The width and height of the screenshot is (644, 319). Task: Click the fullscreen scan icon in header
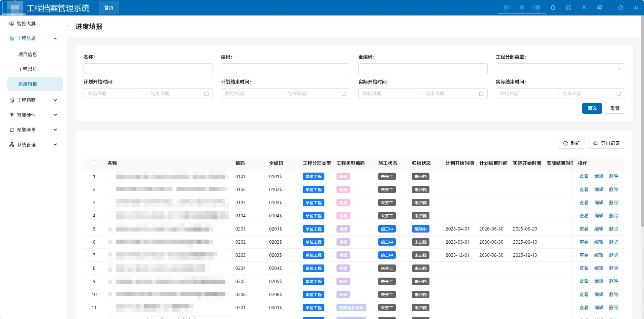click(584, 8)
